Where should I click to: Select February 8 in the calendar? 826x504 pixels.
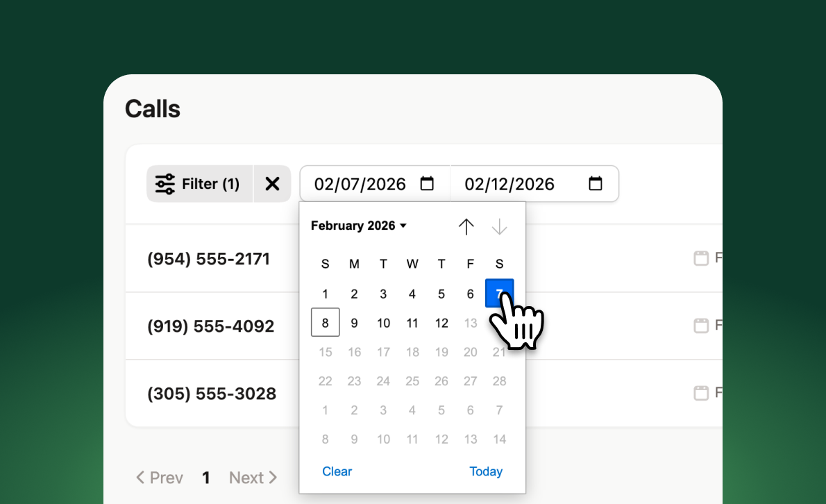coord(325,322)
